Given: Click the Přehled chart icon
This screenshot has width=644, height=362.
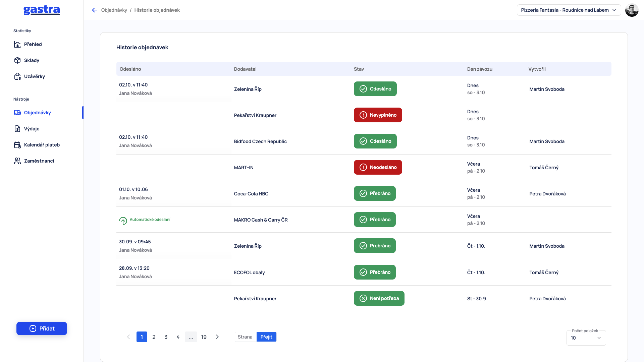Looking at the screenshot, I should (17, 44).
